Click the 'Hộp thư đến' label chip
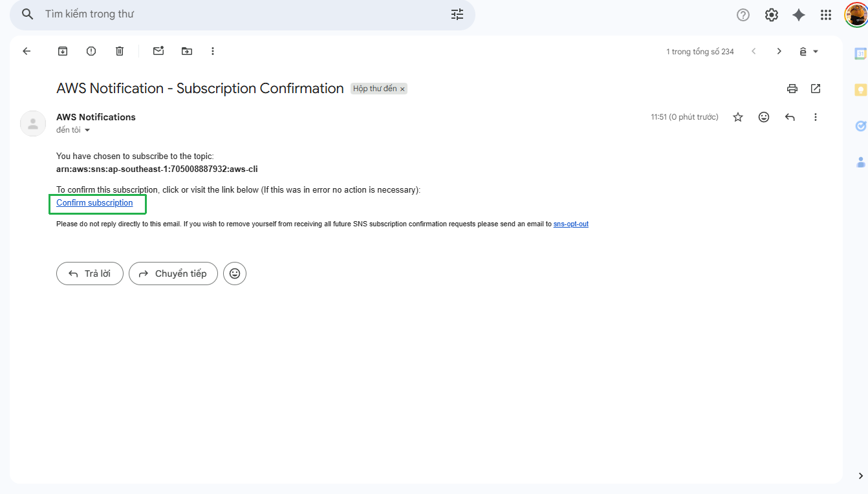The image size is (868, 494). 375,89
